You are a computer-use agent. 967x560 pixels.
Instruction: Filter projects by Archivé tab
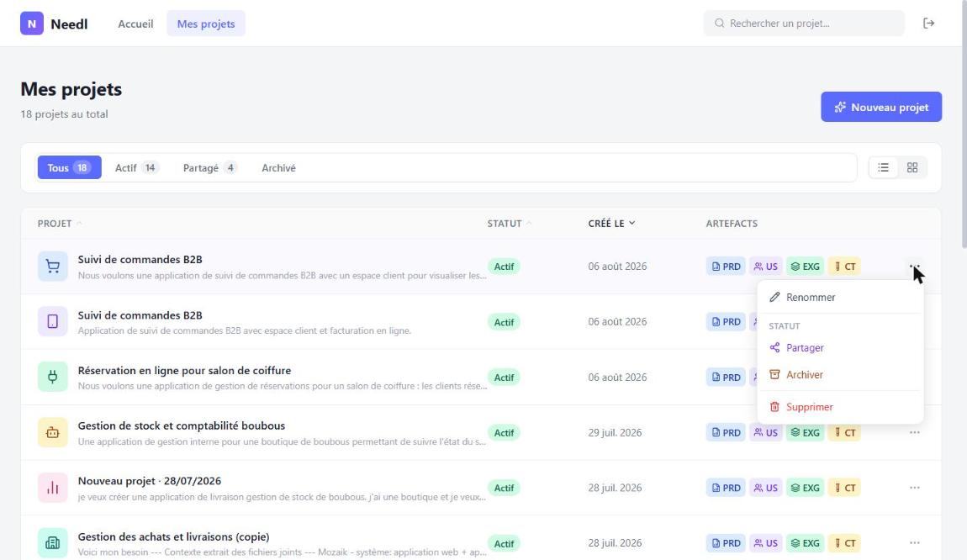click(279, 168)
